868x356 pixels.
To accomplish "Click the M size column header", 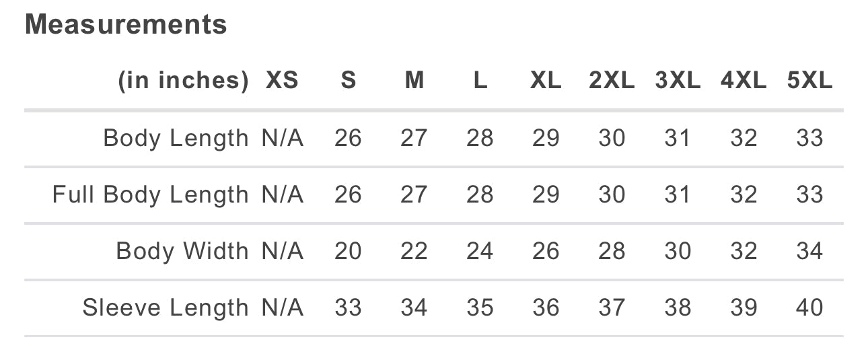I will pyautogui.click(x=414, y=81).
